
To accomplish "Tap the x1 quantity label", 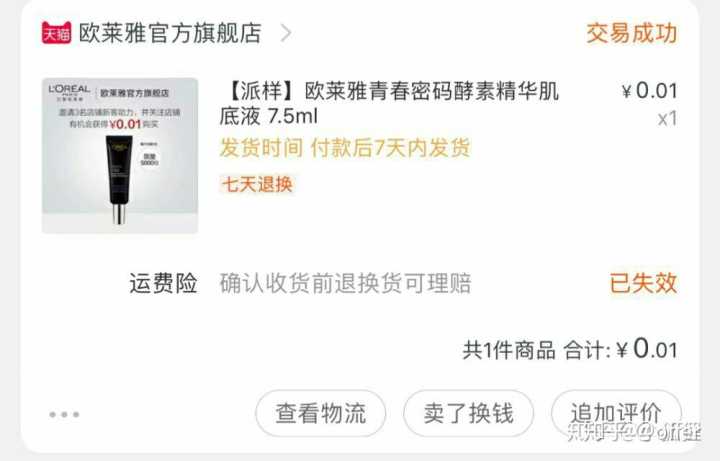I will tap(668, 119).
